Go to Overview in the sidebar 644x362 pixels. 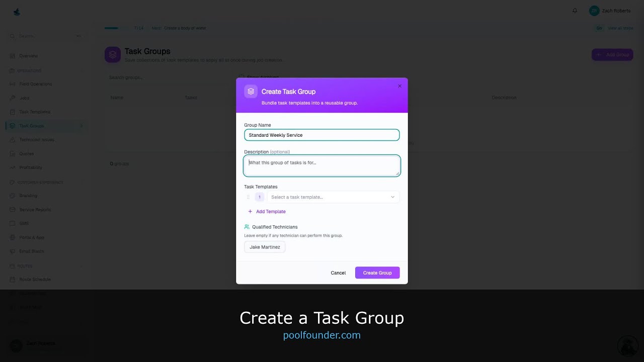[29, 56]
